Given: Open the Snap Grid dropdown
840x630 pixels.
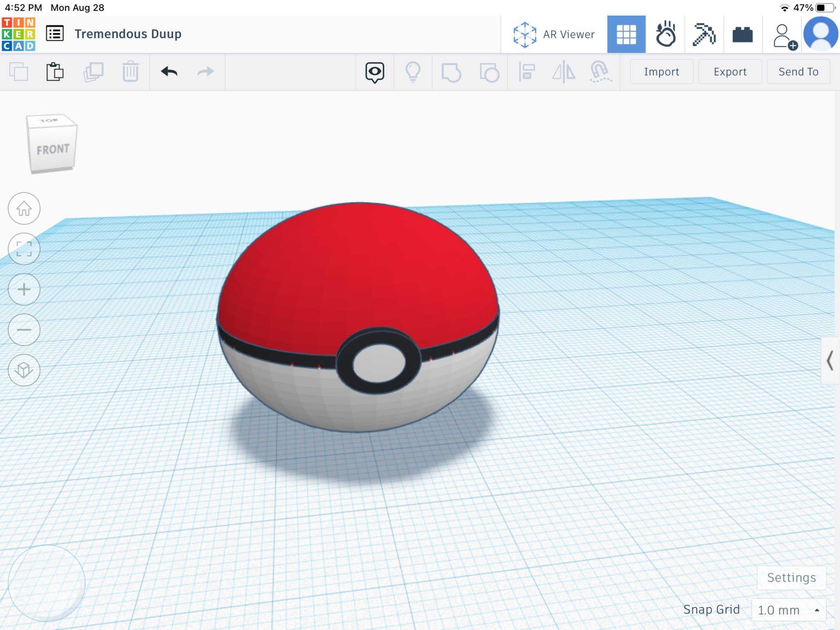Looking at the screenshot, I should 789,610.
